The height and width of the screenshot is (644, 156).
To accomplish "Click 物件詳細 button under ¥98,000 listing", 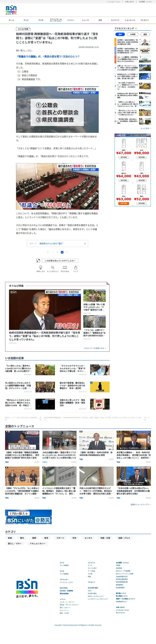I will (x=142, y=157).
